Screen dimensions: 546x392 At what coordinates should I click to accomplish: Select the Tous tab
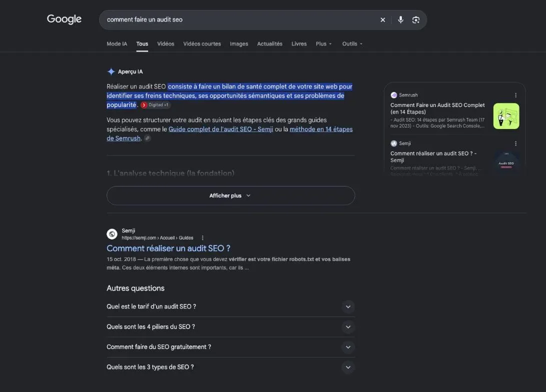click(142, 44)
